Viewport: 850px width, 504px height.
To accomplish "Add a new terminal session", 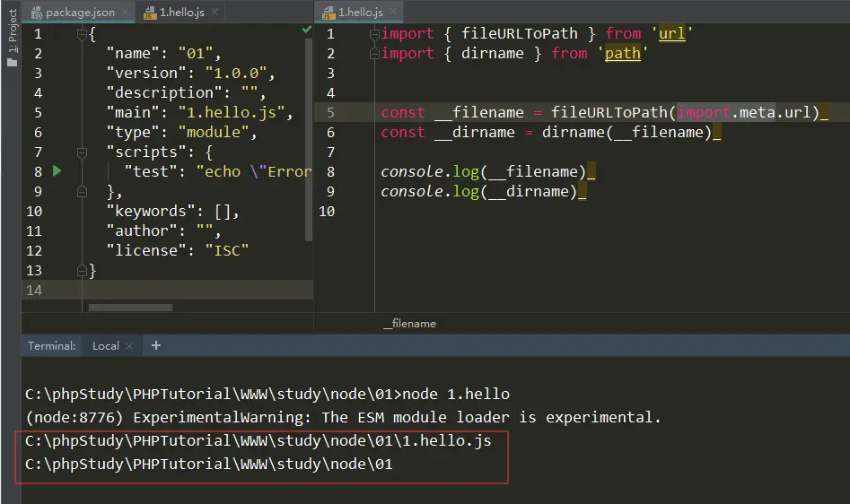I will [x=156, y=345].
